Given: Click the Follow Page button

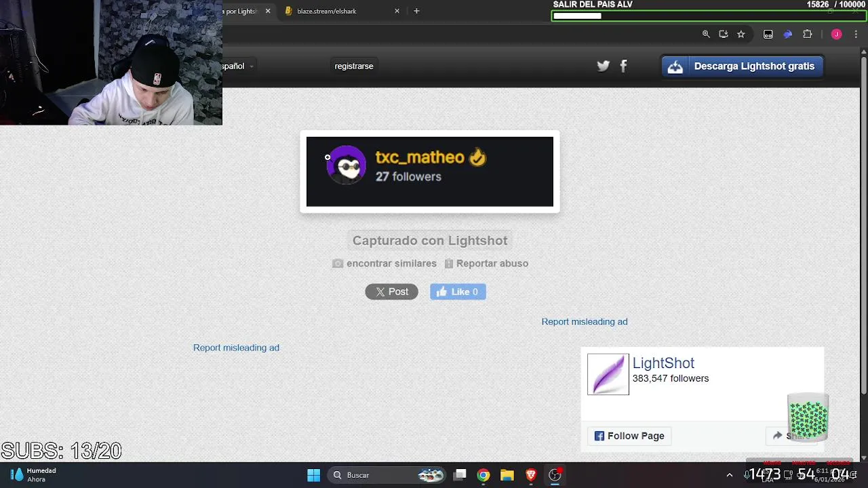Looking at the screenshot, I should (x=629, y=436).
